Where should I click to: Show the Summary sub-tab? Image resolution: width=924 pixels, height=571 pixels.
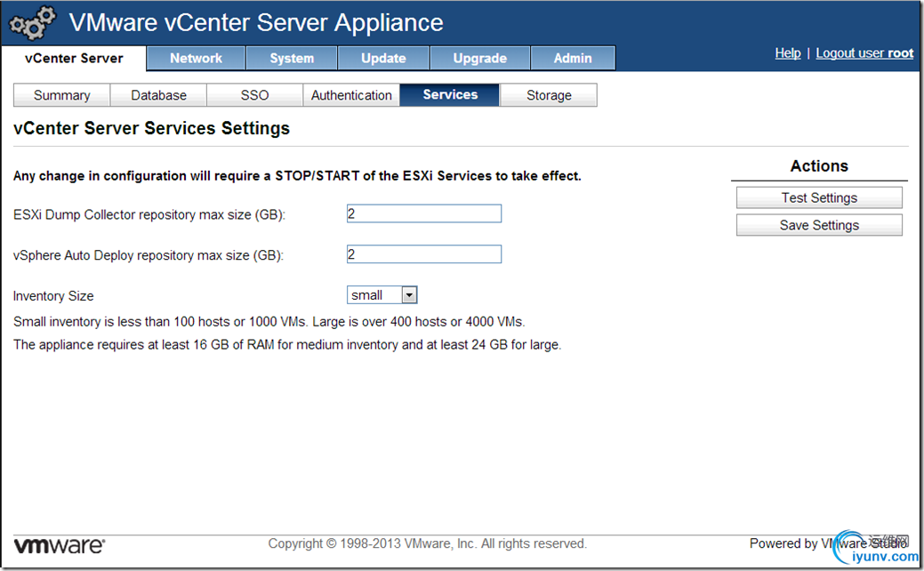pyautogui.click(x=61, y=95)
